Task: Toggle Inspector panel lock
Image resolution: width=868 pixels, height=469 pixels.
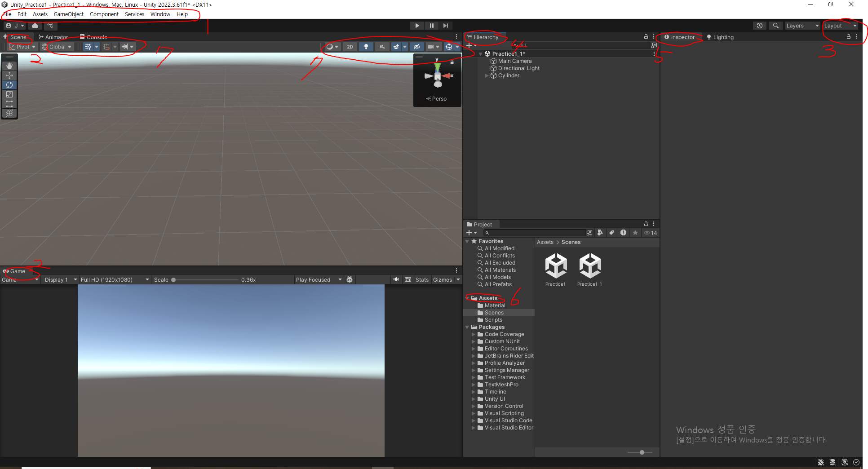Action: 849,37
